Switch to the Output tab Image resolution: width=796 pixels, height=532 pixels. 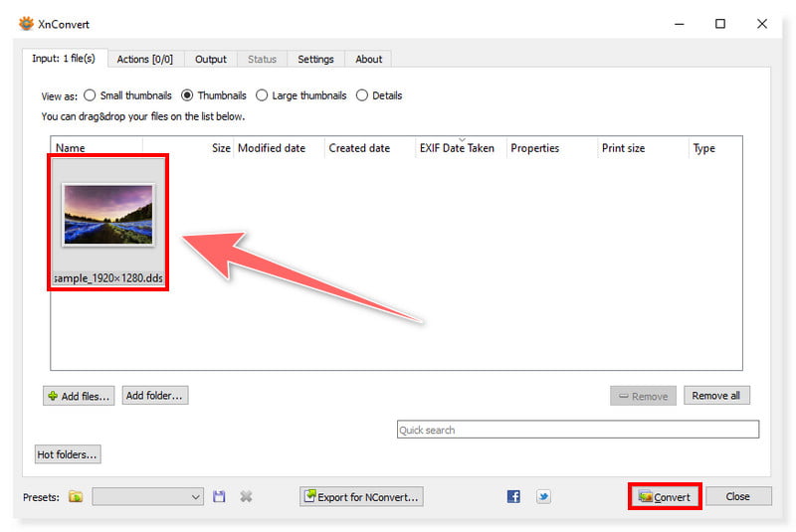coord(211,59)
